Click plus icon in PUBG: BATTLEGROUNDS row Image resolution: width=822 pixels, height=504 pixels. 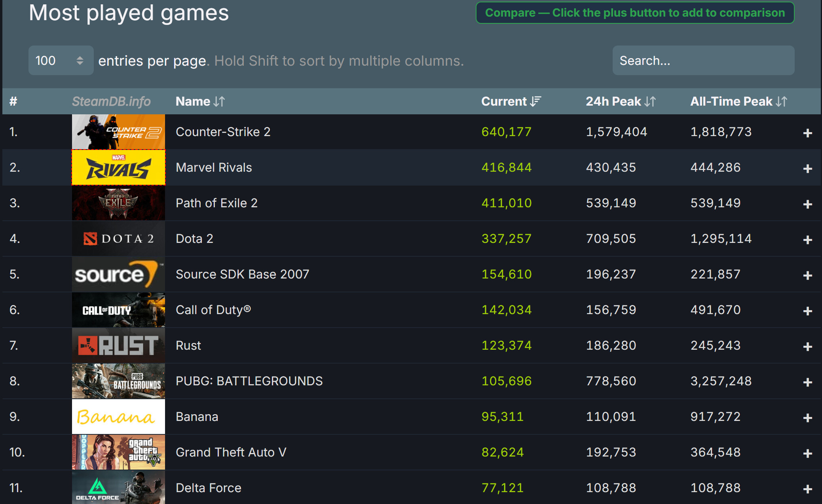807,382
